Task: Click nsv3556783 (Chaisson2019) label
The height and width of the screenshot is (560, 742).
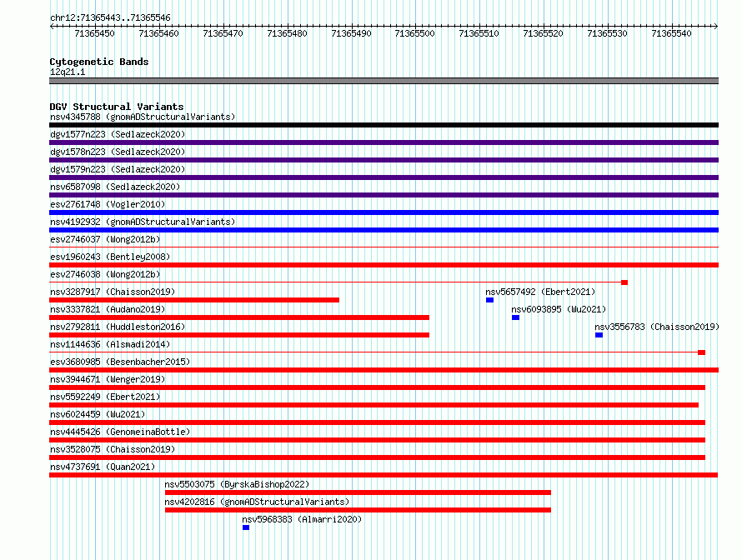Action: coord(657,327)
